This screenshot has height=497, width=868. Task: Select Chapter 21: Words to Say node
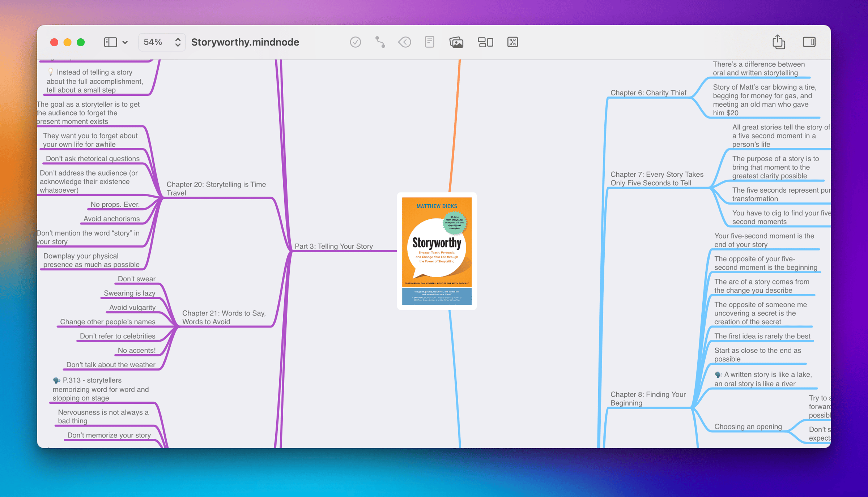pyautogui.click(x=224, y=317)
